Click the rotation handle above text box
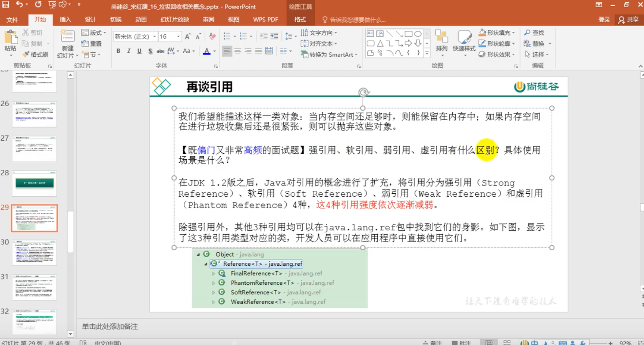Image resolution: width=644 pixels, height=345 pixels. point(363,92)
